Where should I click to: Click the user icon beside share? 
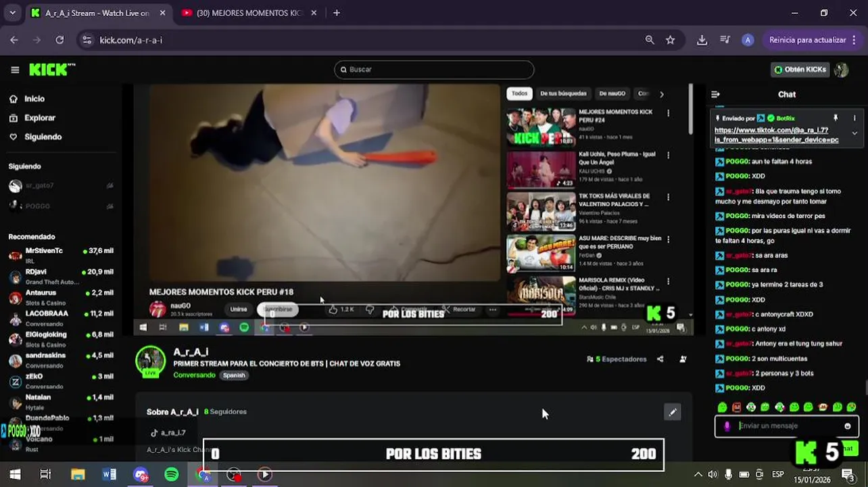(x=683, y=359)
